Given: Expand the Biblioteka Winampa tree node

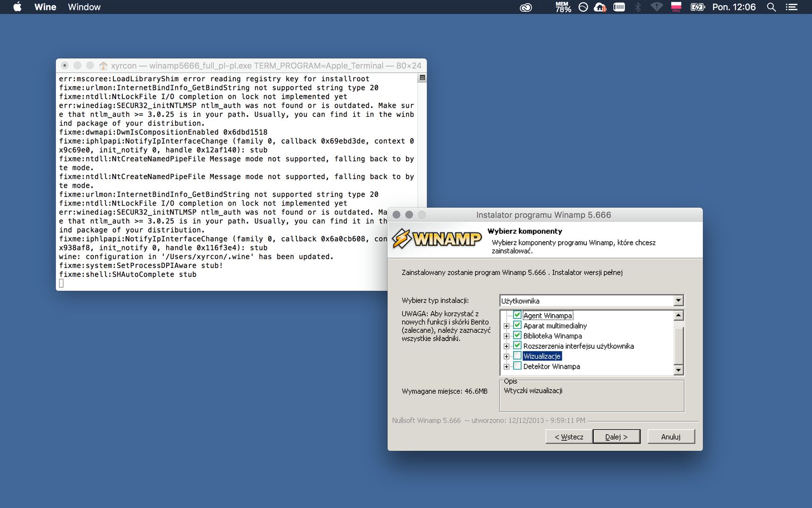Looking at the screenshot, I should 507,336.
